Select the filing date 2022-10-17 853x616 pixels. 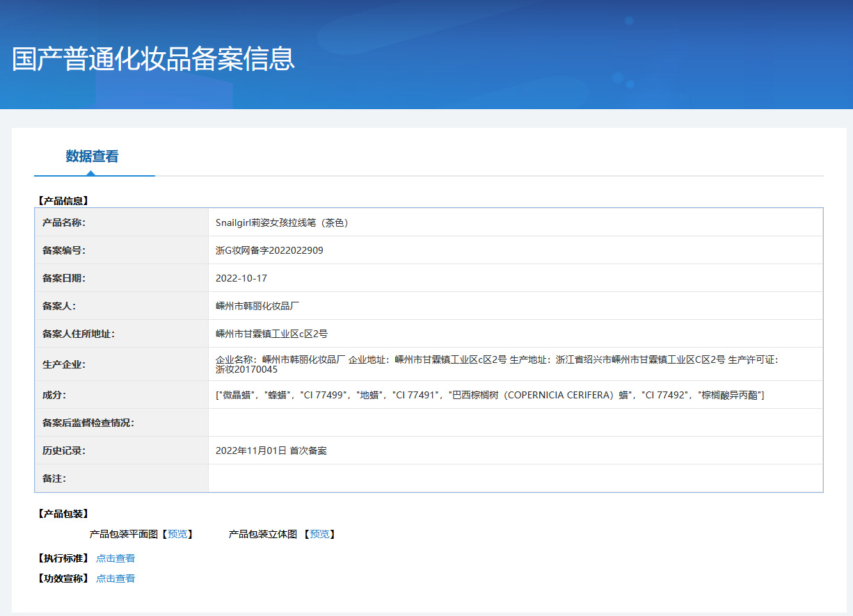click(241, 278)
